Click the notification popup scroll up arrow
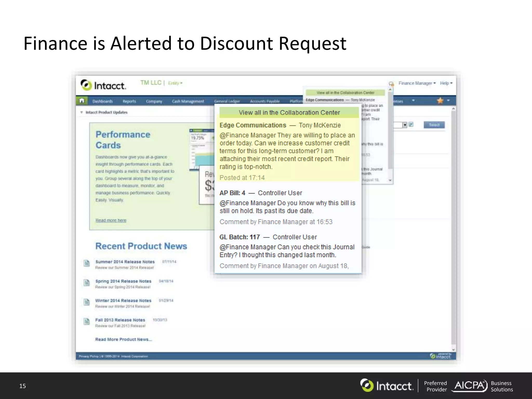Screen dimensions: 532x399 point(390,90)
